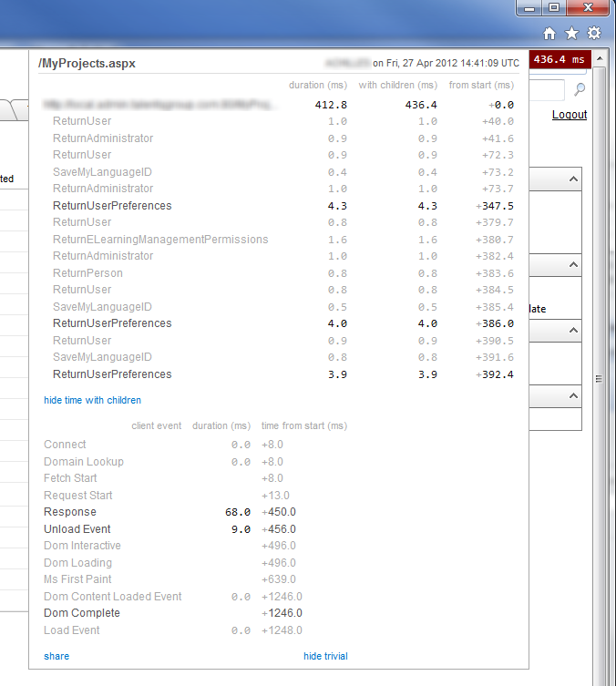Click scrollbar up arrow
Viewport: 616px width, 686px height.
[x=600, y=58]
